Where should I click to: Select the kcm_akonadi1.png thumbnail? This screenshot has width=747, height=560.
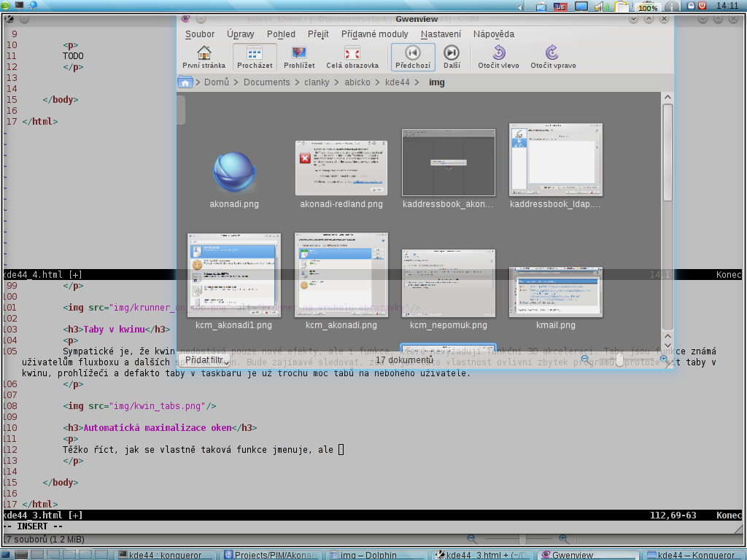(x=234, y=275)
